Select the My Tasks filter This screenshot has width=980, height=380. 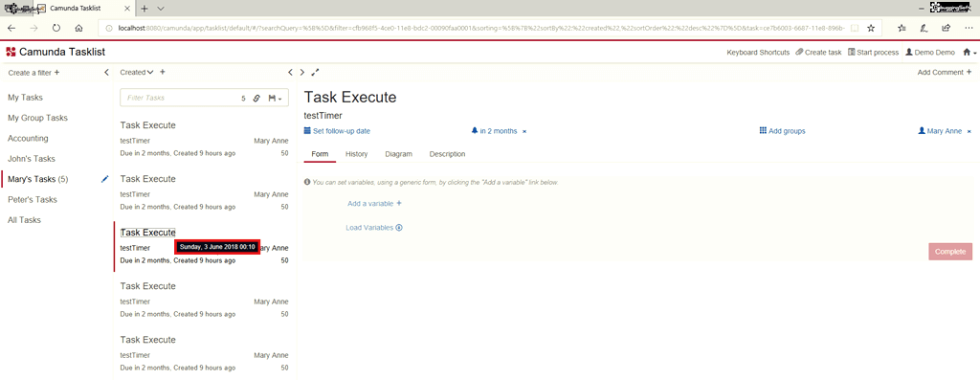pyautogui.click(x=25, y=98)
